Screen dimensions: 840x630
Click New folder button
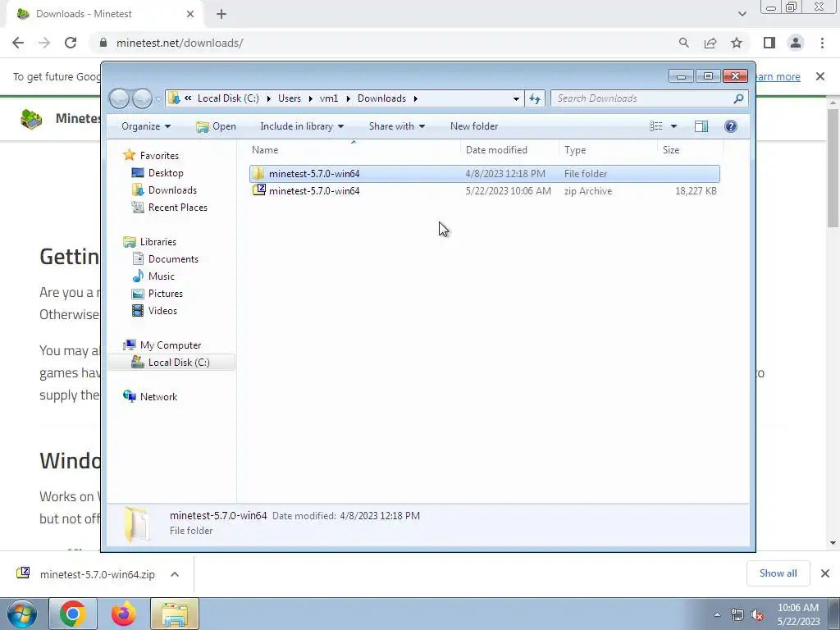pyautogui.click(x=474, y=126)
